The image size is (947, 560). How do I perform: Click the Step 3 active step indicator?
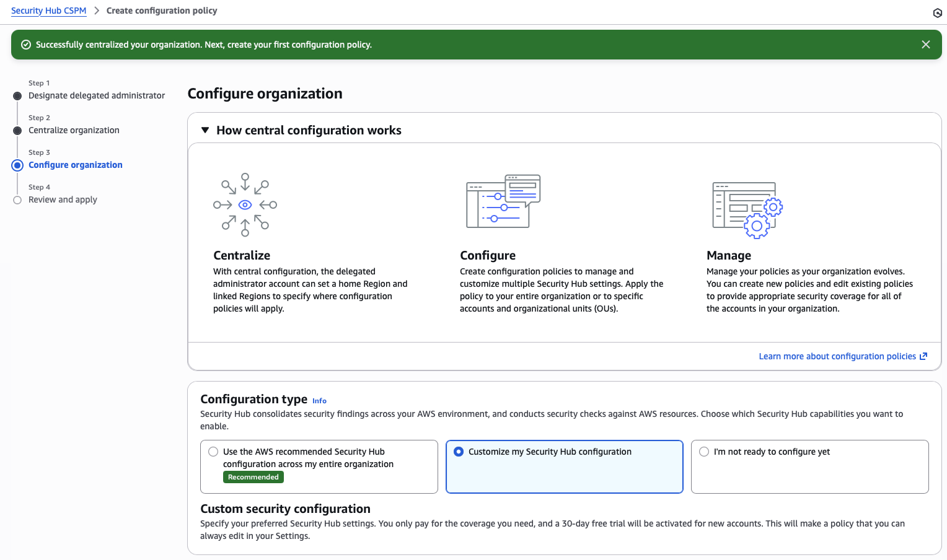pos(17,165)
